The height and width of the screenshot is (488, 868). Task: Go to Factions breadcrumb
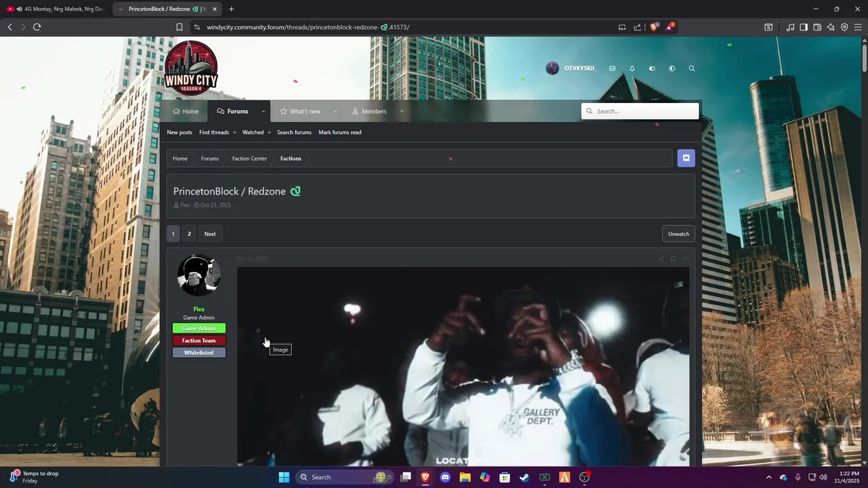[290, 159]
